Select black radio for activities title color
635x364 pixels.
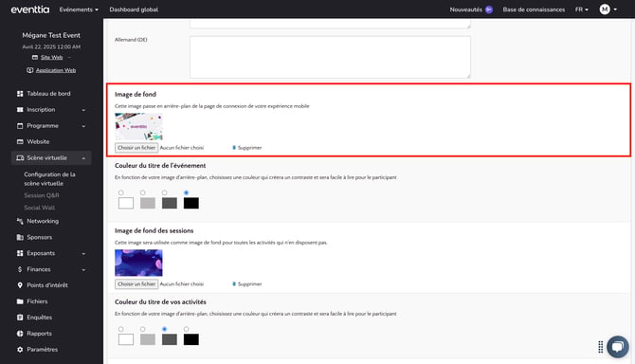(x=186, y=329)
